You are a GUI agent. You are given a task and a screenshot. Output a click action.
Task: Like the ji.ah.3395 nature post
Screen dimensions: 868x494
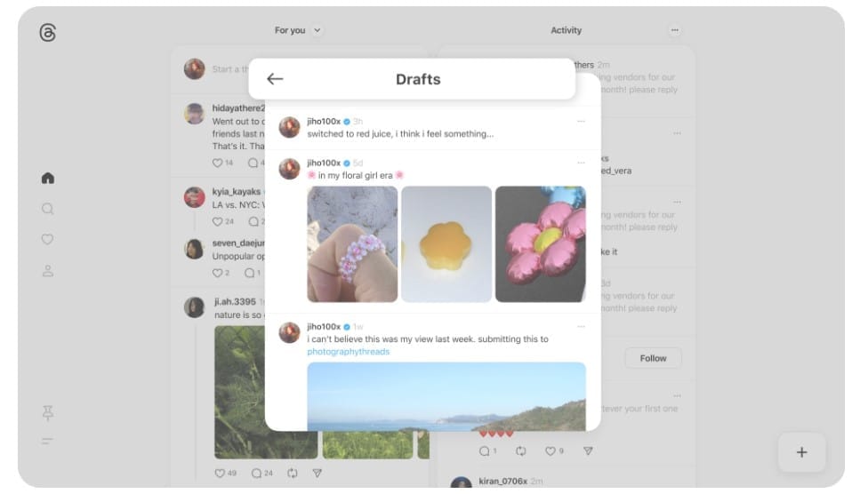[x=220, y=473]
